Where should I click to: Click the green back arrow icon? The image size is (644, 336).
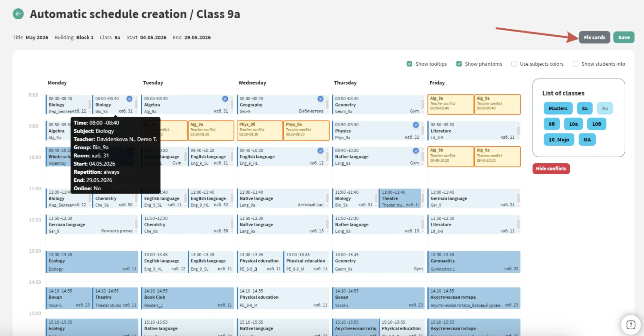tap(18, 14)
